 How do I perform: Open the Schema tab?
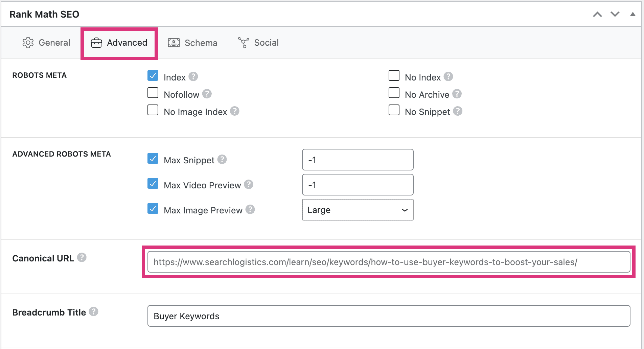tap(193, 43)
